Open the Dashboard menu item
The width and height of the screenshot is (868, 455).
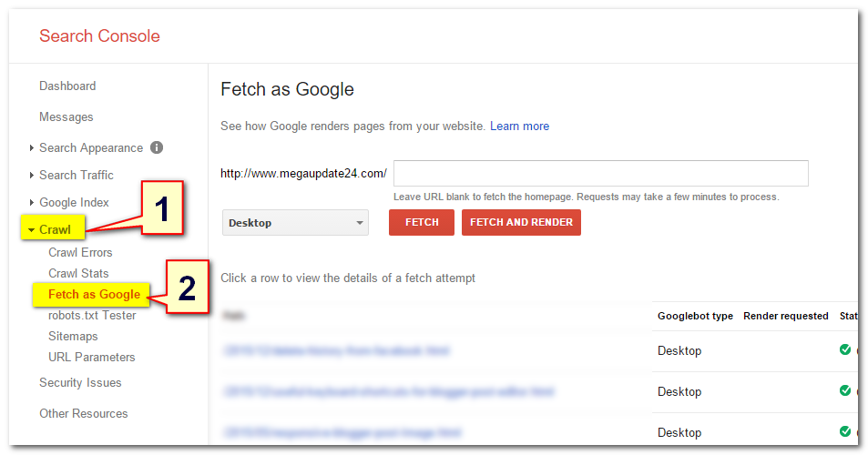point(67,86)
